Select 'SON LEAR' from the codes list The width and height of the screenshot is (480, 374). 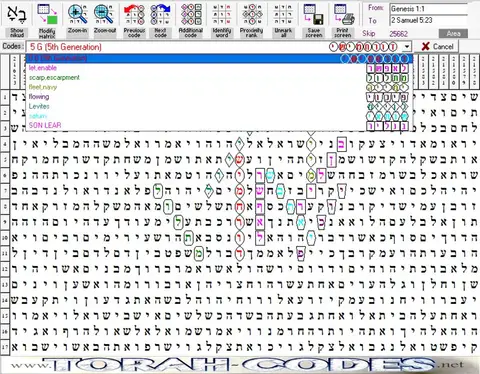tap(219, 125)
